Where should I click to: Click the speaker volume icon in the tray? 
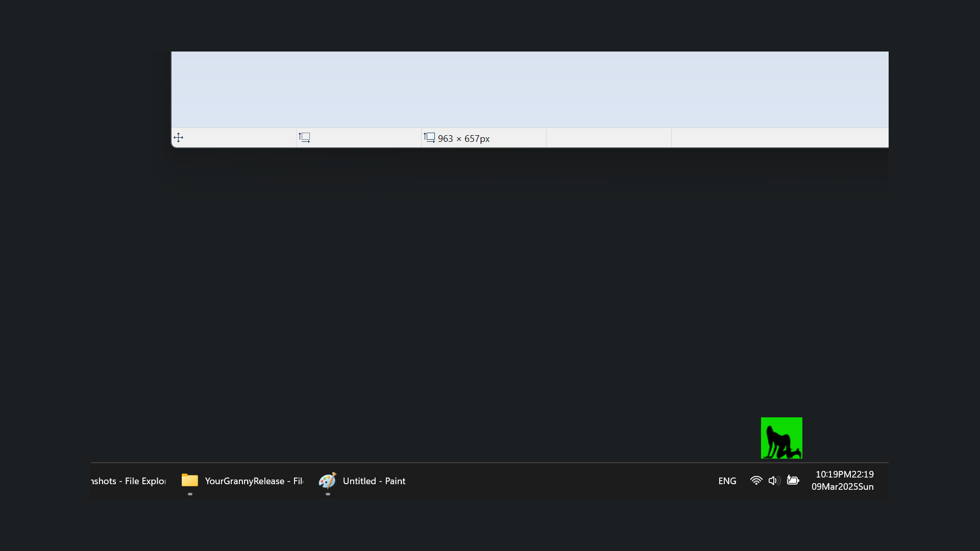click(774, 480)
